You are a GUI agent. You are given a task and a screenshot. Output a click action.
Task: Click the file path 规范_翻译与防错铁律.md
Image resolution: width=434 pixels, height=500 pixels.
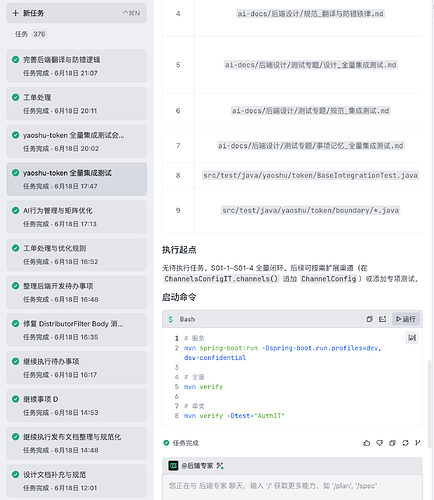tap(310, 14)
